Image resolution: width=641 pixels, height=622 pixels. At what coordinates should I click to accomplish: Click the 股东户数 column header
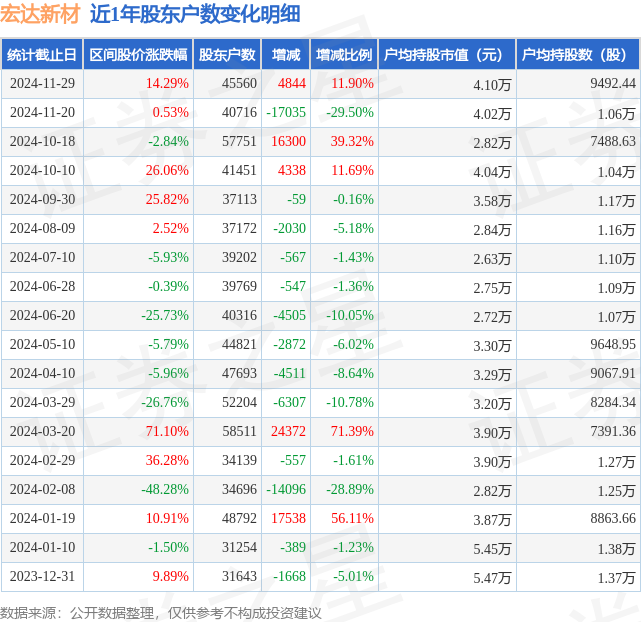[227, 54]
